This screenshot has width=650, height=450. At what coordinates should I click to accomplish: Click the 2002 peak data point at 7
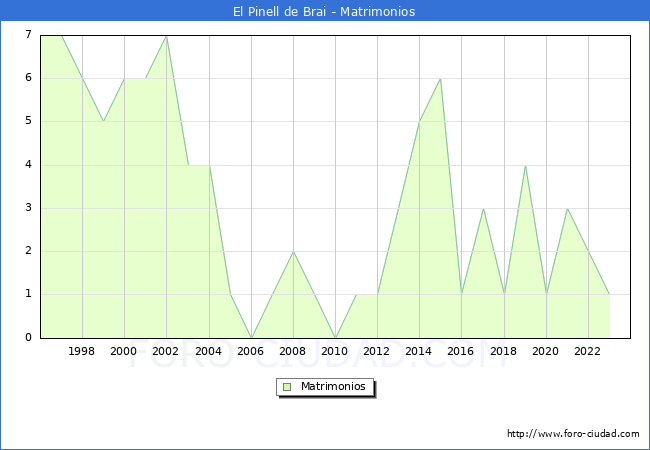click(166, 36)
